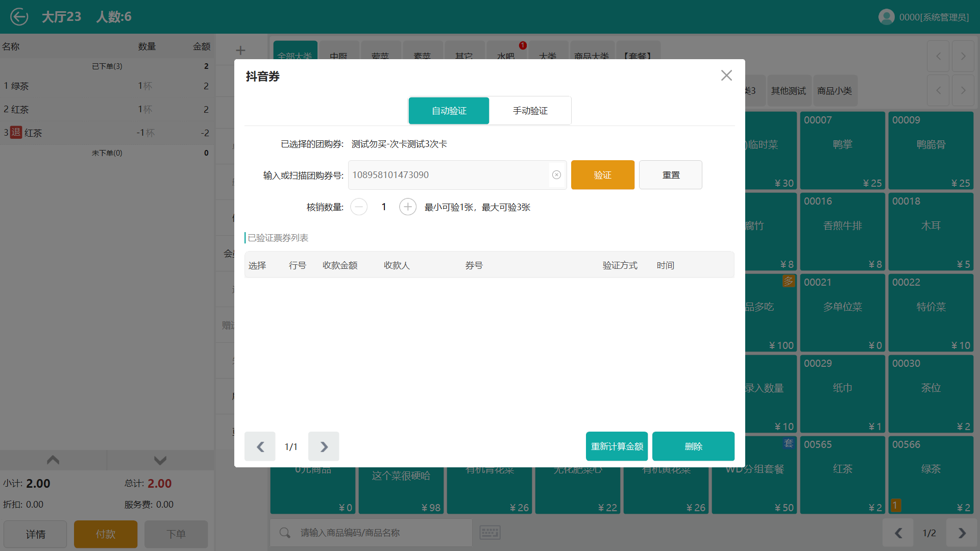
Task: Click the back arrow icon
Action: tap(19, 17)
